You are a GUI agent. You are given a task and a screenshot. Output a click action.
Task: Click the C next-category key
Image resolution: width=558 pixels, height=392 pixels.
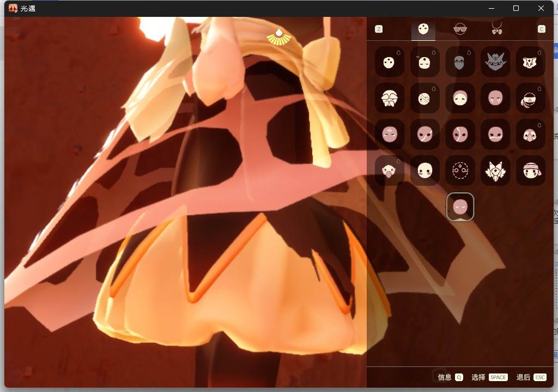[541, 29]
